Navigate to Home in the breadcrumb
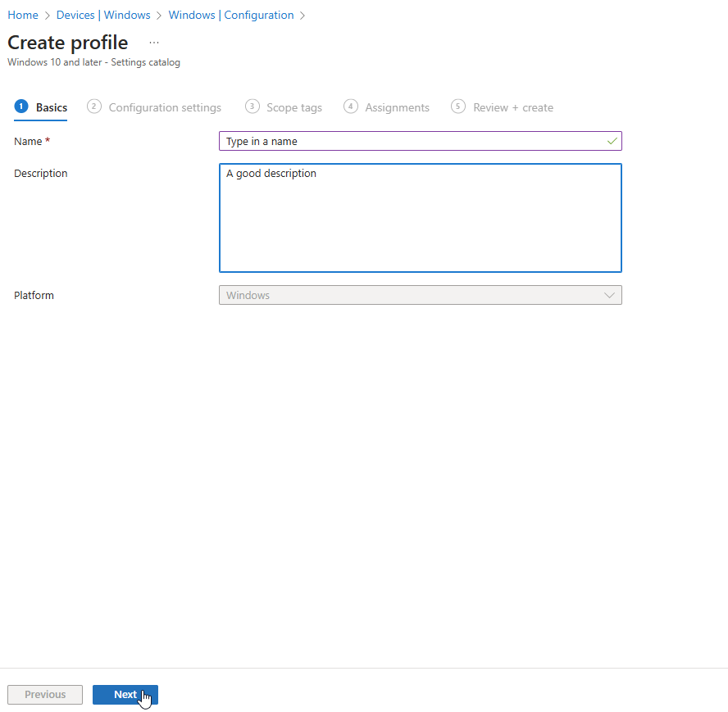The height and width of the screenshot is (712, 728). [23, 15]
